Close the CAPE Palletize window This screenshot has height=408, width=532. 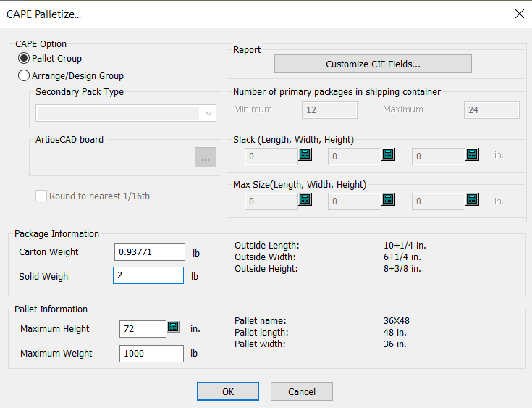[x=518, y=14]
